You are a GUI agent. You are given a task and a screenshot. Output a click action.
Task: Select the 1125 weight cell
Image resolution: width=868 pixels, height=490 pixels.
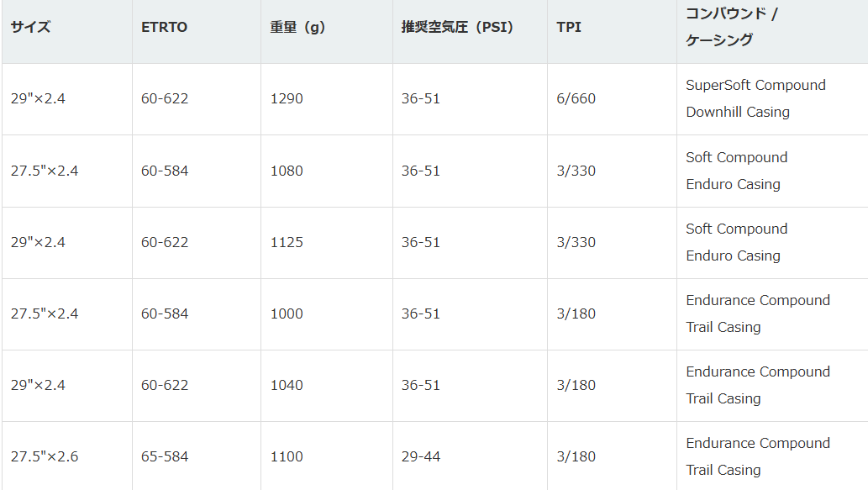(x=287, y=242)
